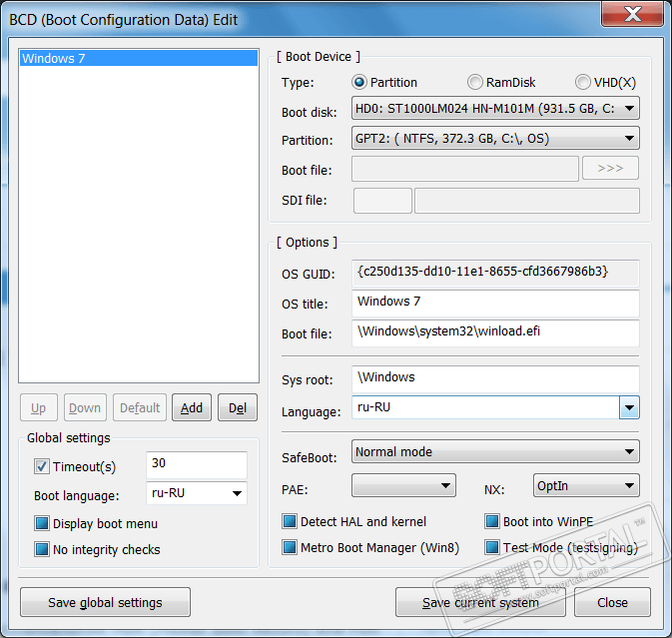The height and width of the screenshot is (638, 672).
Task: Open the Language ru-RU combo arrow
Action: click(629, 407)
